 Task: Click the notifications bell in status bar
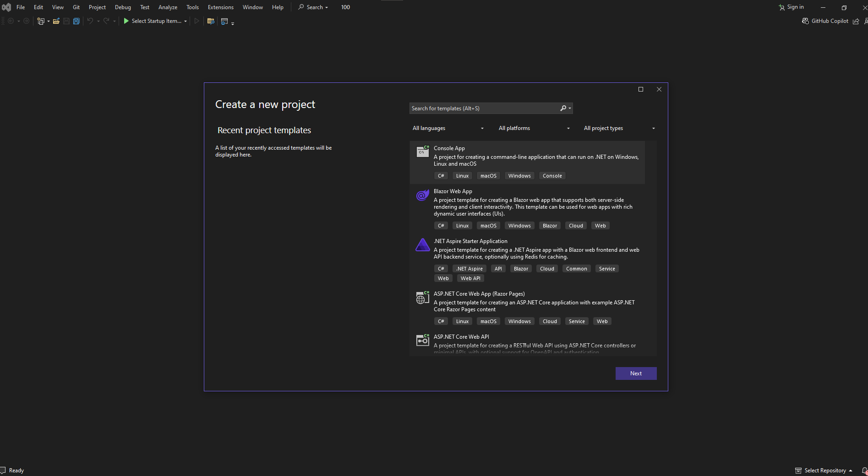(x=864, y=471)
